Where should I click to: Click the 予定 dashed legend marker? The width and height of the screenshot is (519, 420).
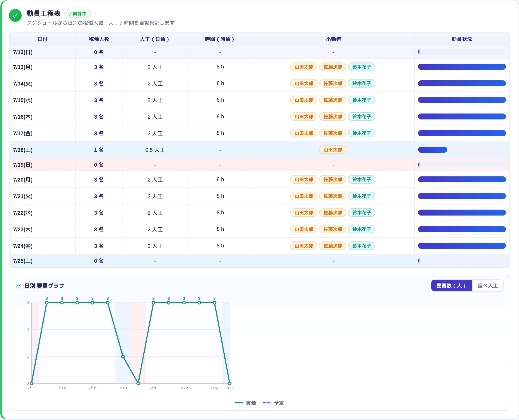click(267, 403)
